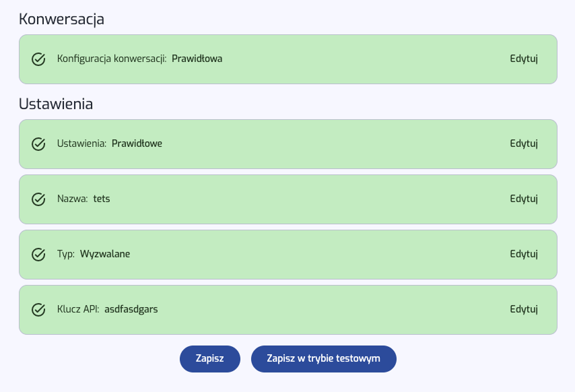The width and height of the screenshot is (575, 392).
Task: Click the checkmark icon beside Klucz API
Action: (x=38, y=310)
